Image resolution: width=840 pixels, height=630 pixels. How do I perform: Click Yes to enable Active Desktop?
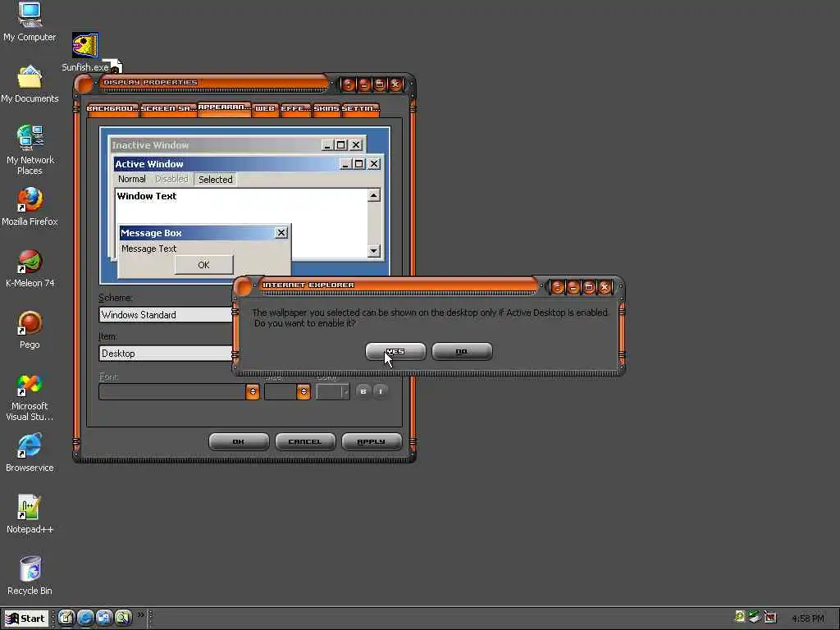[x=395, y=351]
